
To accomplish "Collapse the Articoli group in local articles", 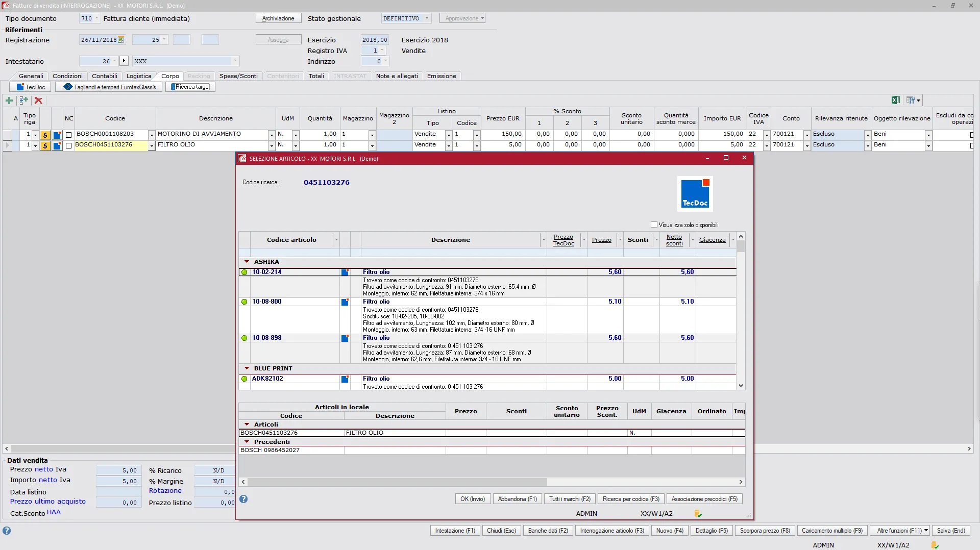I will coord(247,424).
